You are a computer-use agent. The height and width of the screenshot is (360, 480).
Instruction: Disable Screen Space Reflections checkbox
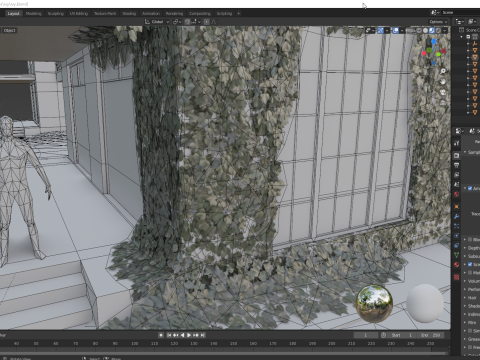tap(470, 264)
